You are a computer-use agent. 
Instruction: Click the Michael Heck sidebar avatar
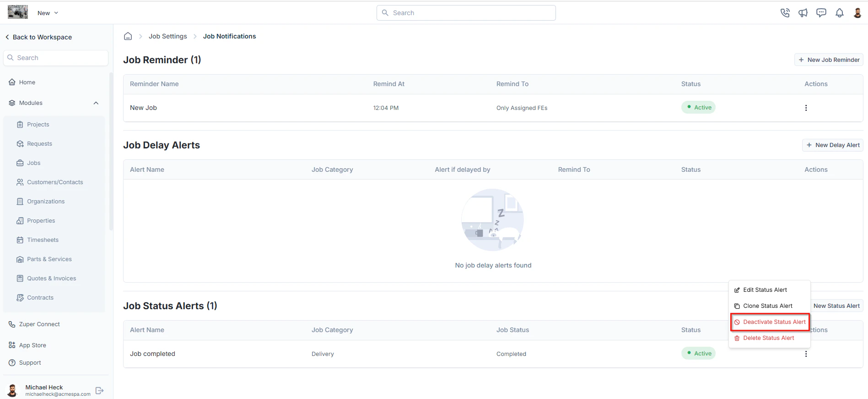point(13,390)
